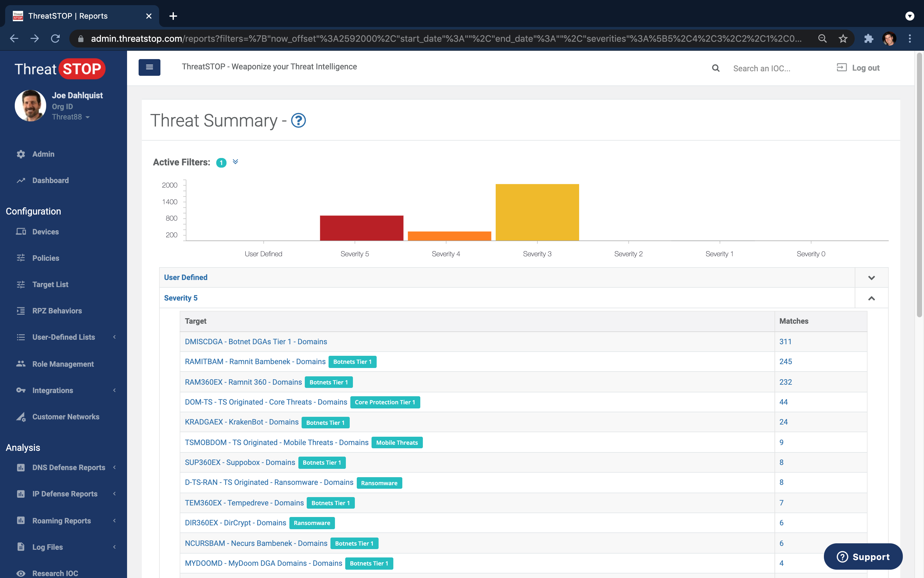This screenshot has width=924, height=578.
Task: Click the IP Defense Reports chart icon
Action: [21, 494]
